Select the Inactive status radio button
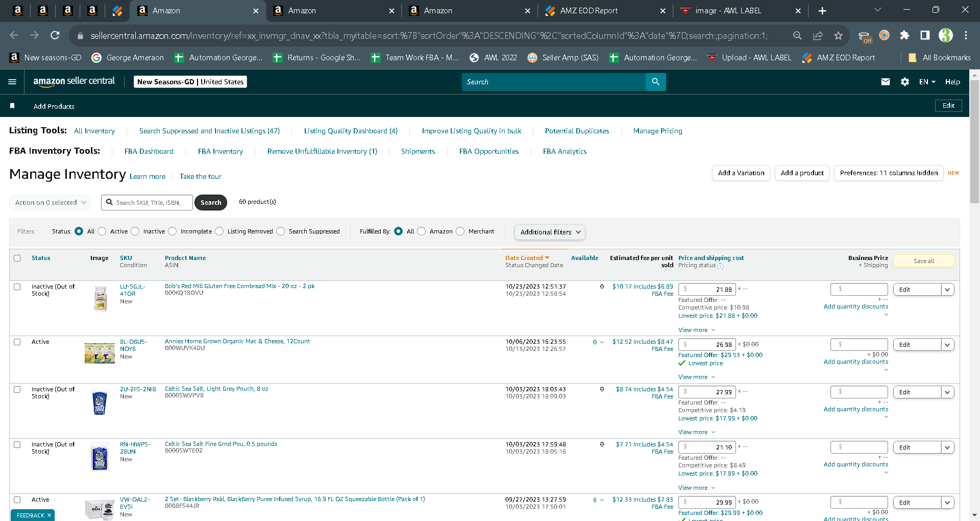This screenshot has height=521, width=980. [x=135, y=231]
